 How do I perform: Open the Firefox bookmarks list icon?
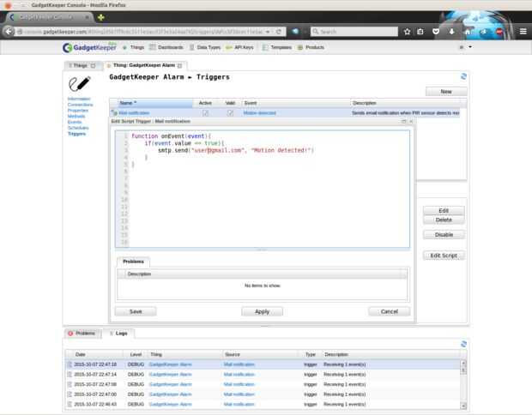[420, 32]
